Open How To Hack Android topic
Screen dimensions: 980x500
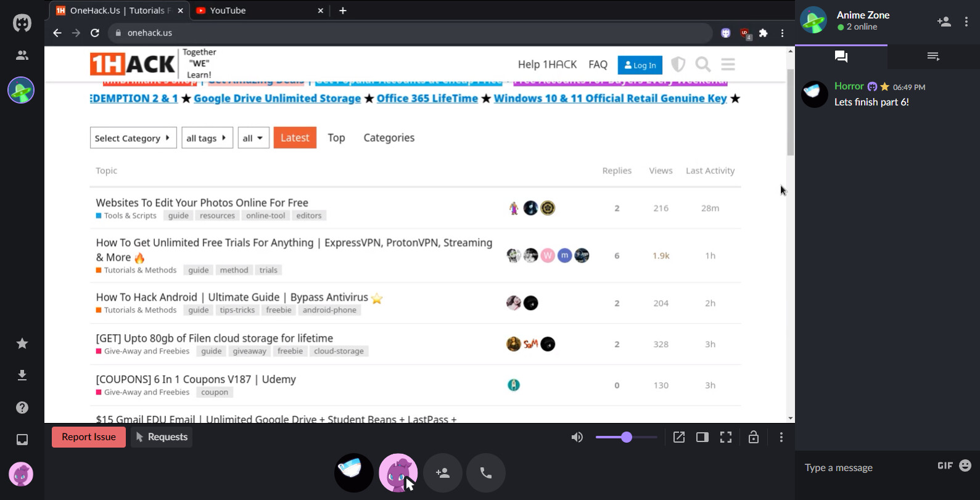pyautogui.click(x=232, y=297)
